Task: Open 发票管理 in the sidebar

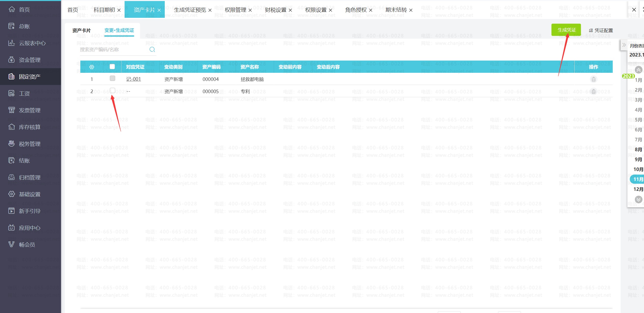Action: [x=29, y=110]
